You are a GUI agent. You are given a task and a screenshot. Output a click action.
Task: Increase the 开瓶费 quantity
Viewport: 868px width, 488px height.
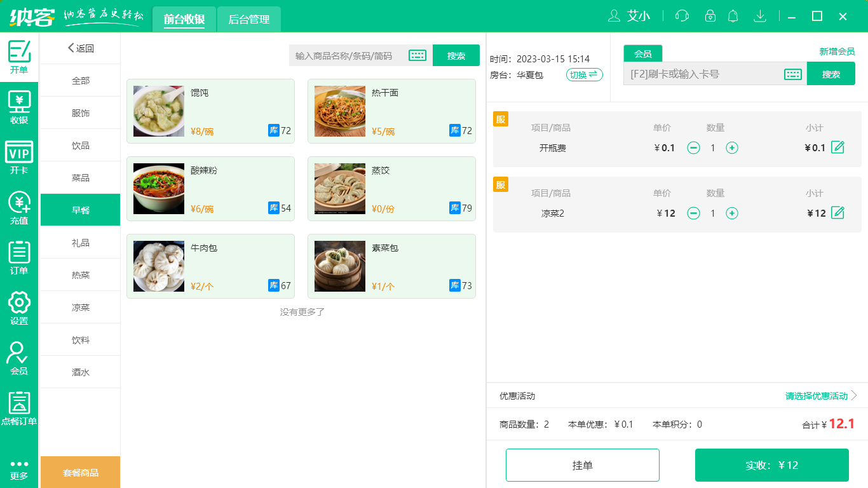[x=732, y=147]
